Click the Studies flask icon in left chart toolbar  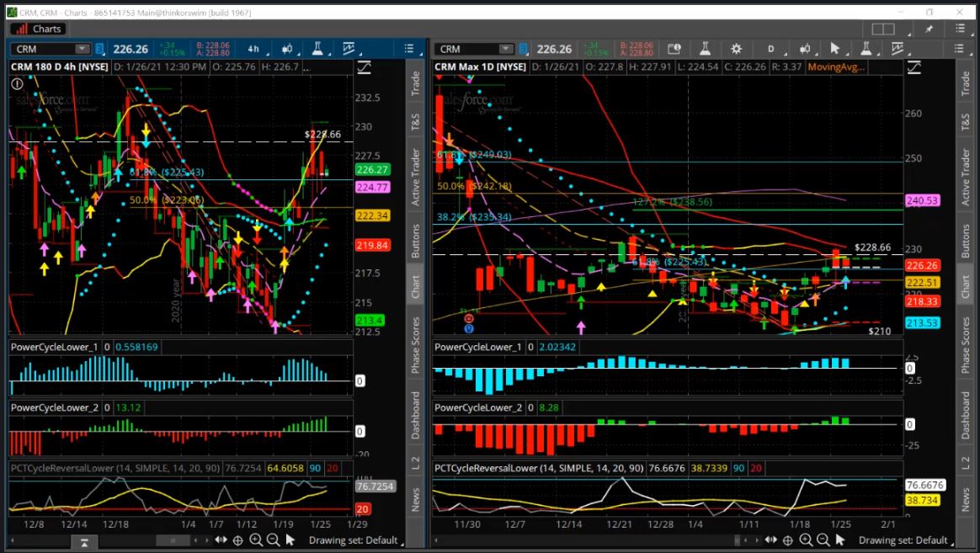[317, 49]
